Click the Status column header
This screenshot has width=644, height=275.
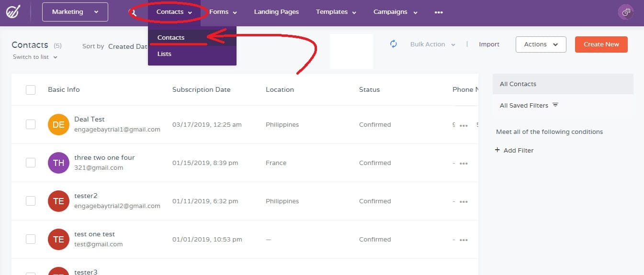pos(370,89)
